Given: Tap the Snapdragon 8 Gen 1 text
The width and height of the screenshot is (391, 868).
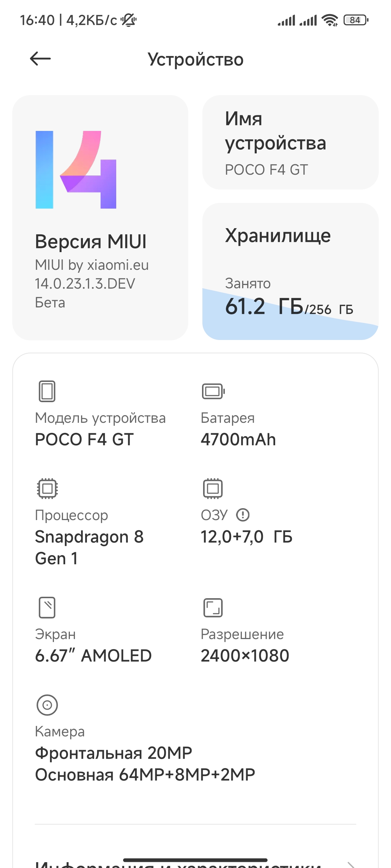Looking at the screenshot, I should point(89,547).
